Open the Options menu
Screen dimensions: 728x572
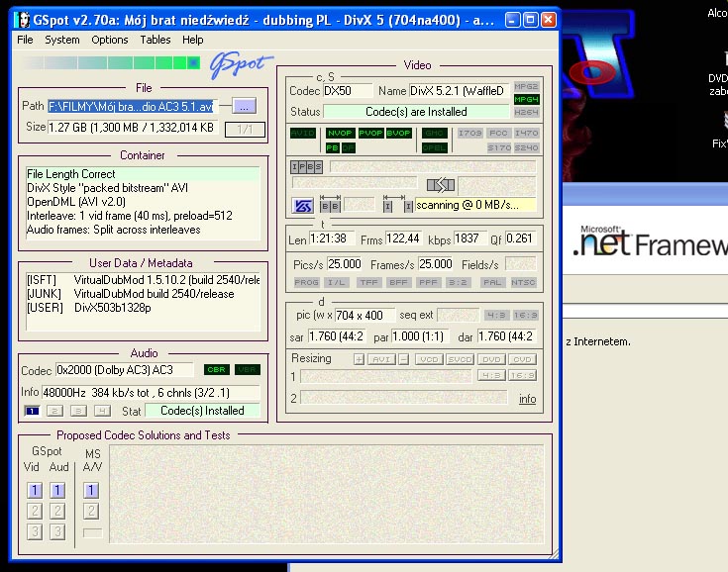pyautogui.click(x=110, y=40)
